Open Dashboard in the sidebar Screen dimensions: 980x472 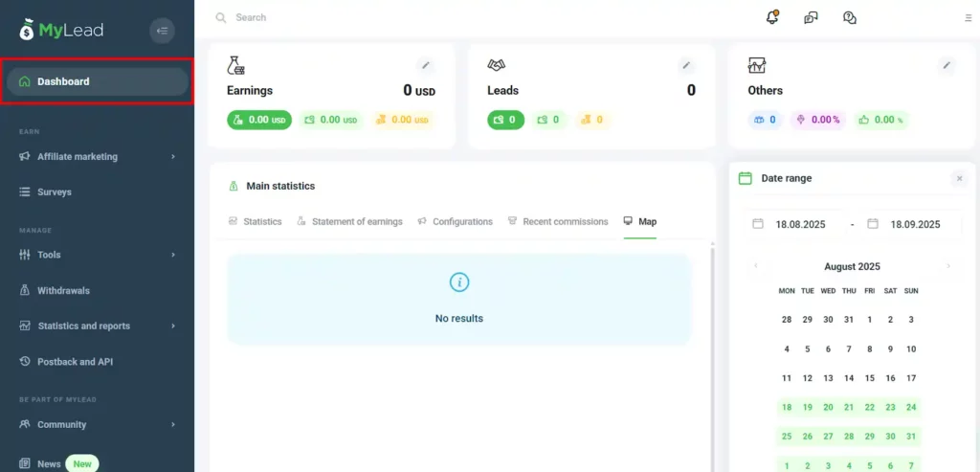click(98, 81)
